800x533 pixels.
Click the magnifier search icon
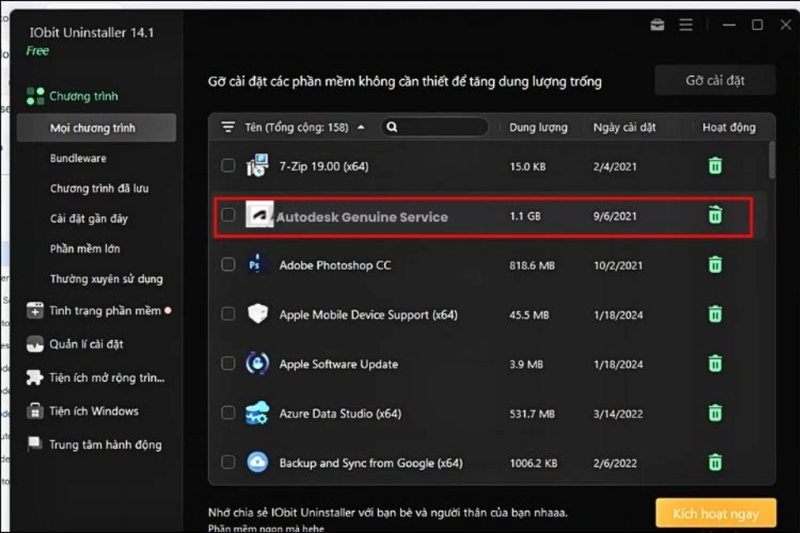(392, 127)
